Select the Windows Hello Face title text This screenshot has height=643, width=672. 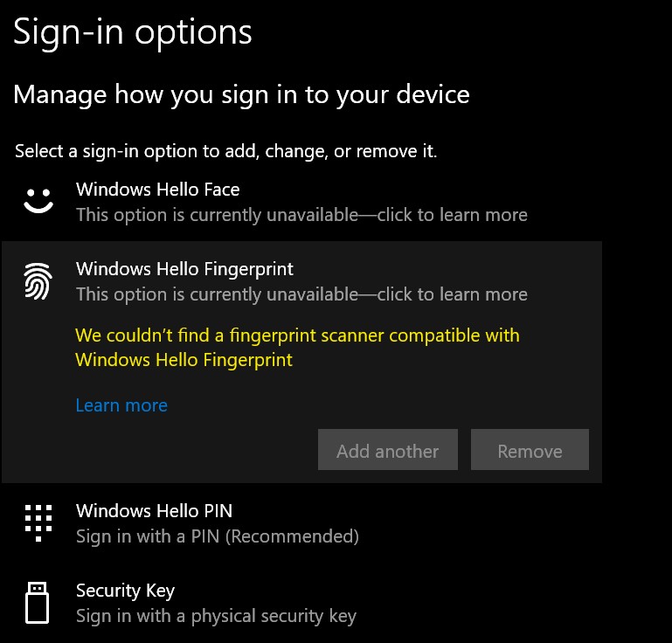pyautogui.click(x=157, y=190)
